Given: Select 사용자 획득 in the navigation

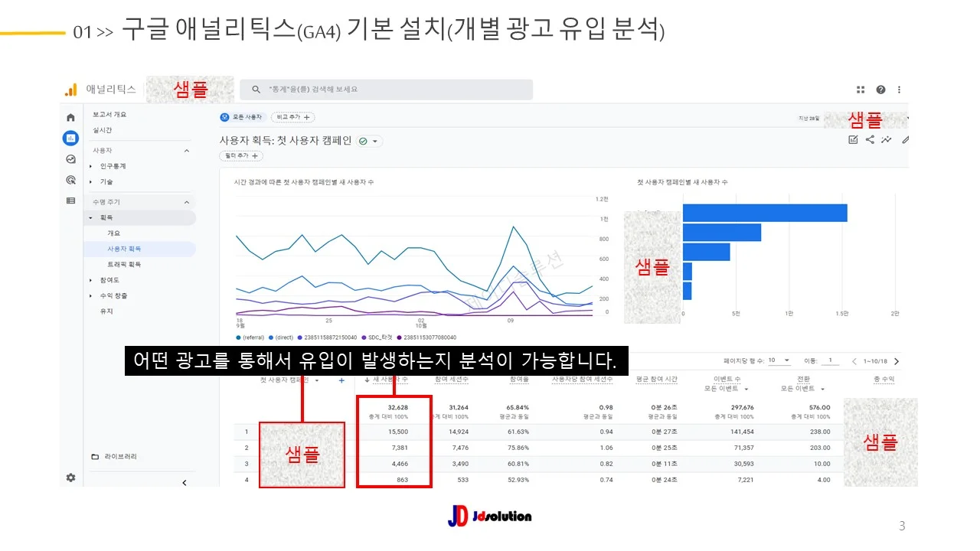Looking at the screenshot, I should coord(124,249).
